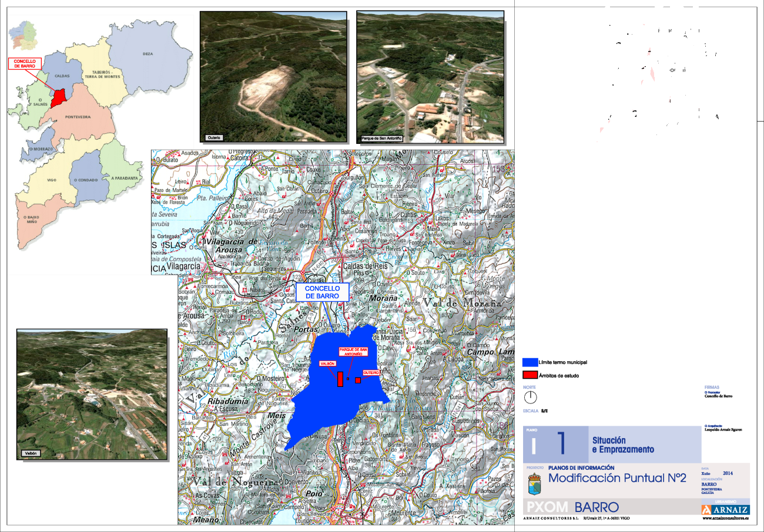
Task: Click the large plan number 1
Action: click(562, 443)
